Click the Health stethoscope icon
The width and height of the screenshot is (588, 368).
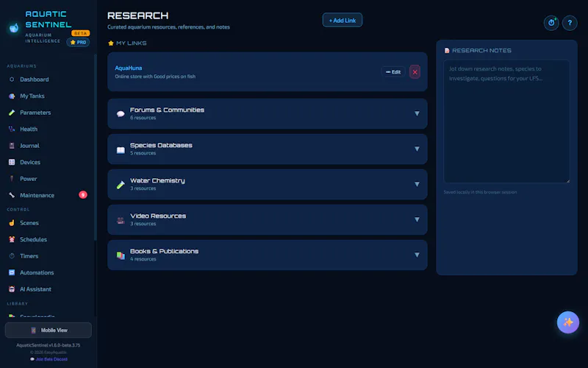pyautogui.click(x=12, y=130)
